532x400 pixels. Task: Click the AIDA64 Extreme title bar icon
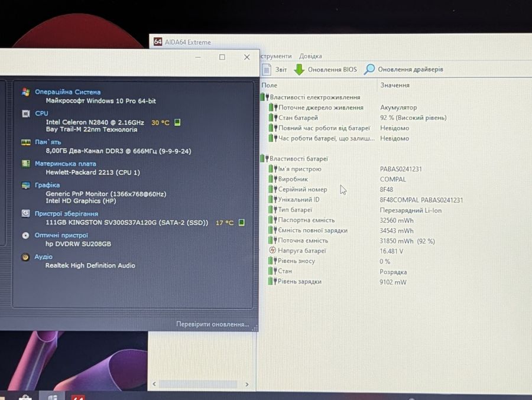coord(158,42)
